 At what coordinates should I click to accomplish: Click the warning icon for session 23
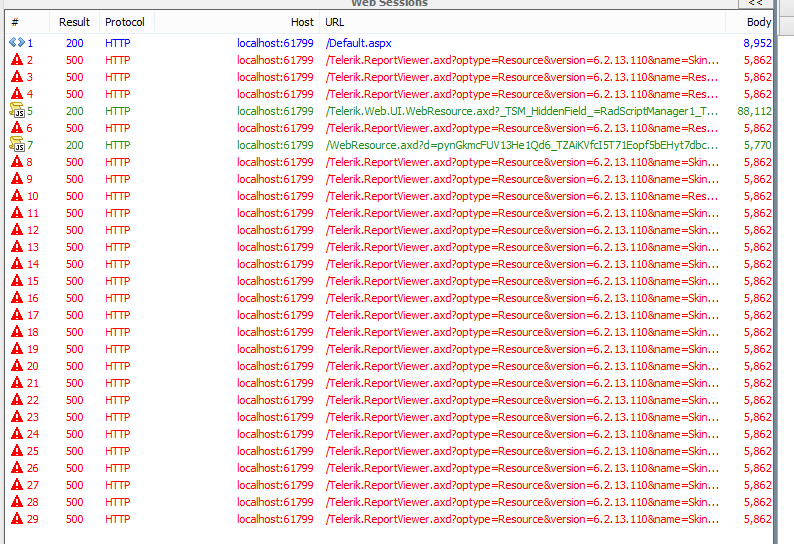pos(17,417)
